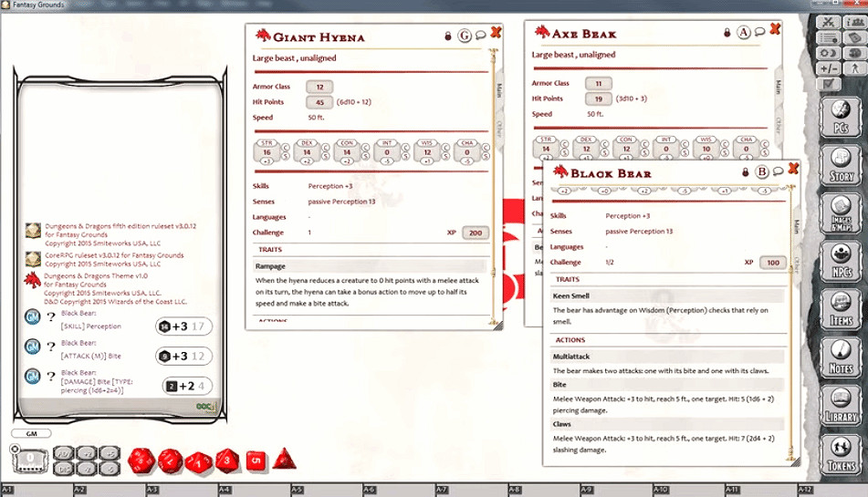Click the Black Bear XP 100 field

pos(773,264)
